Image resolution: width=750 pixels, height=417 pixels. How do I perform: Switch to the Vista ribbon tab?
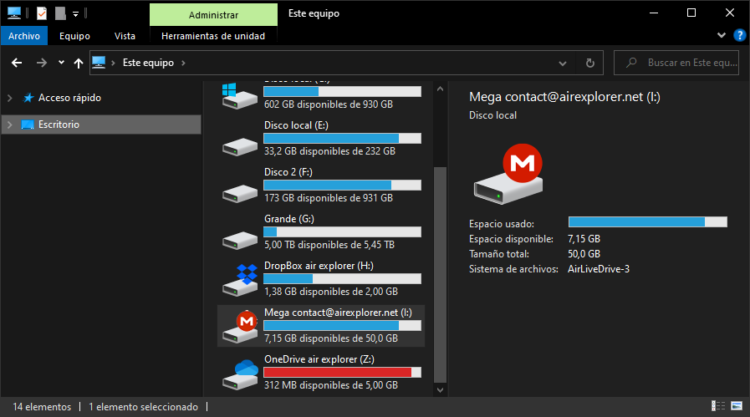click(125, 36)
